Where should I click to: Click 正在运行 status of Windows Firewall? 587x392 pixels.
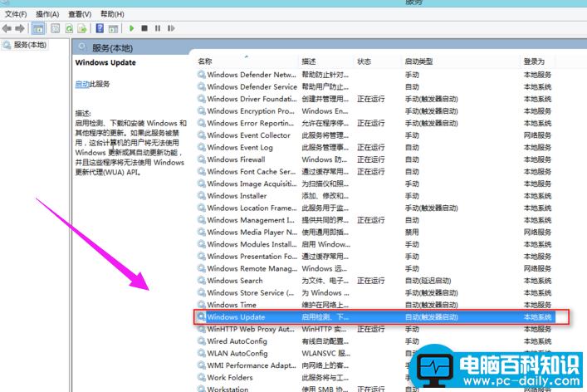(x=370, y=159)
